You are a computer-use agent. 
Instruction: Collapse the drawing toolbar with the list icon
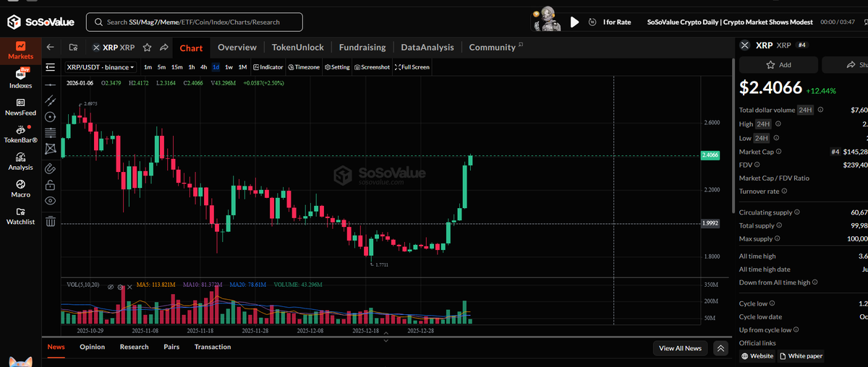pyautogui.click(x=51, y=67)
